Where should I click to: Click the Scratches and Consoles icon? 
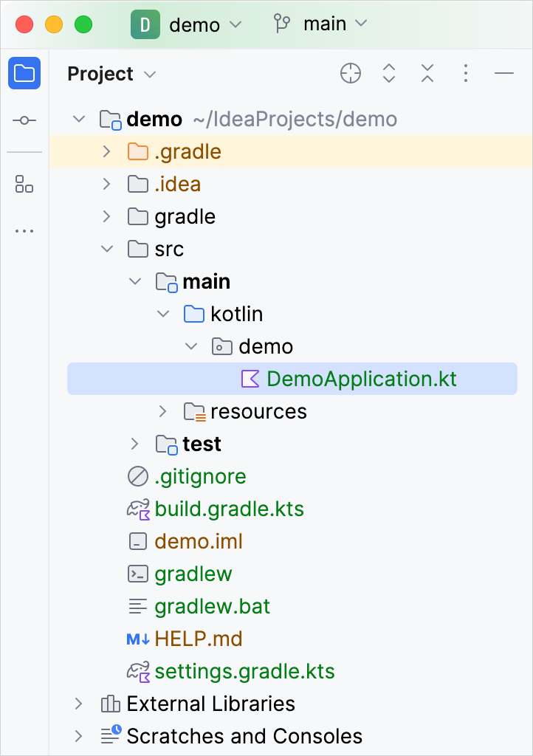[x=111, y=735]
